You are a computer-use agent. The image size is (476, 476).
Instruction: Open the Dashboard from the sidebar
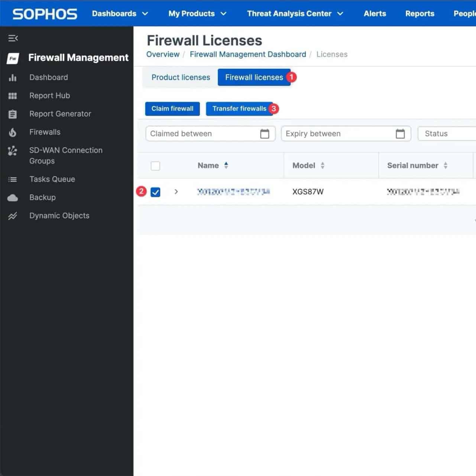pyautogui.click(x=12, y=77)
